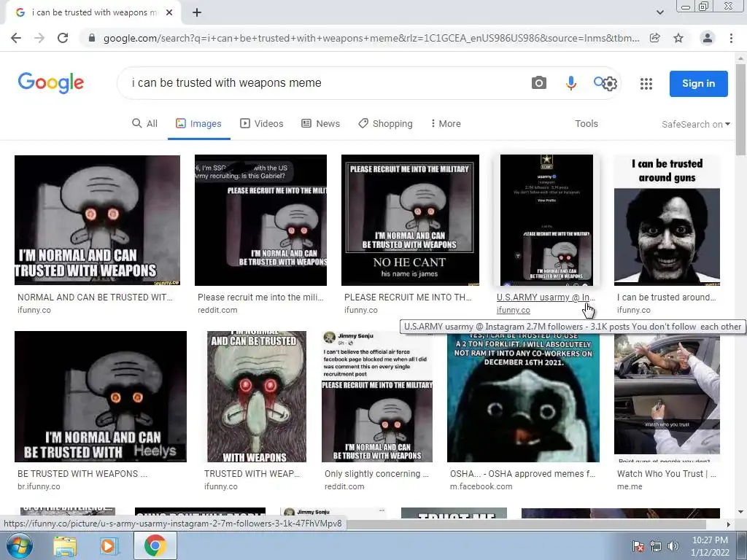The width and height of the screenshot is (747, 560).
Task: Open the Google apps grid icon
Action: (646, 84)
